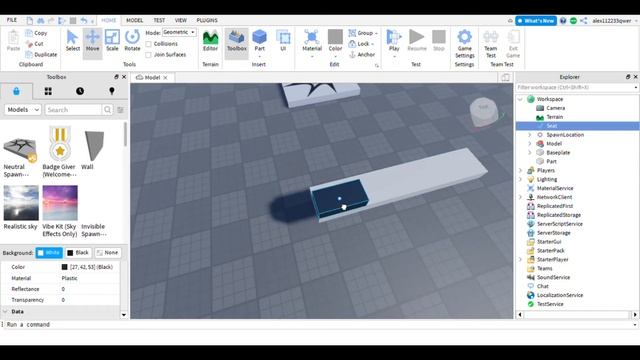The height and width of the screenshot is (360, 640).
Task: Switch to the PLUGINS ribbon tab
Action: 207,20
